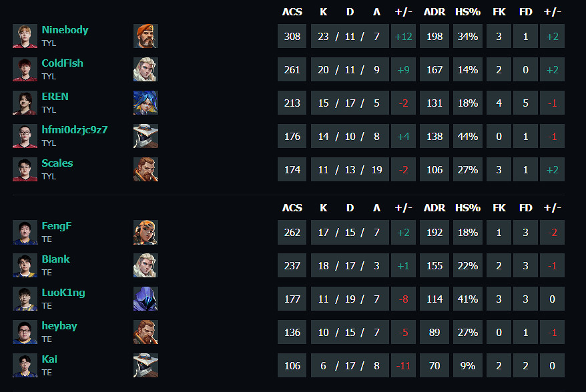The image size is (586, 392).
Task: Click Biank's agent portrait icon
Action: coord(145,265)
